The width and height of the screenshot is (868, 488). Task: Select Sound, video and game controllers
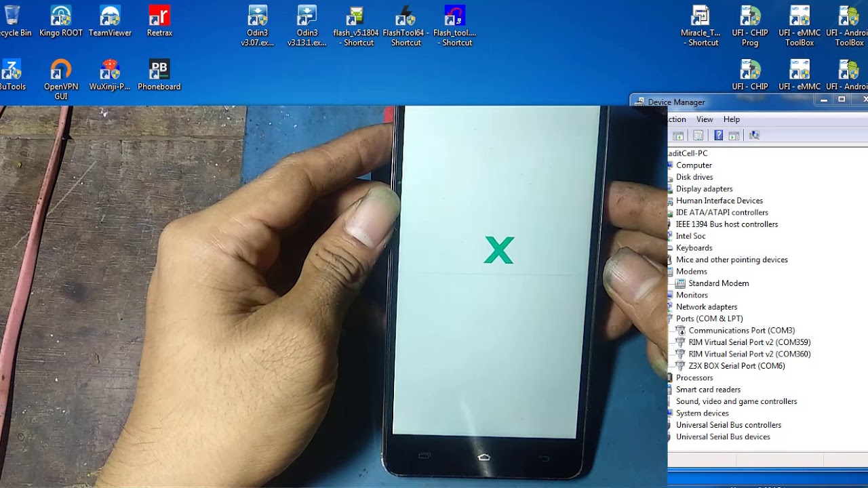(736, 401)
